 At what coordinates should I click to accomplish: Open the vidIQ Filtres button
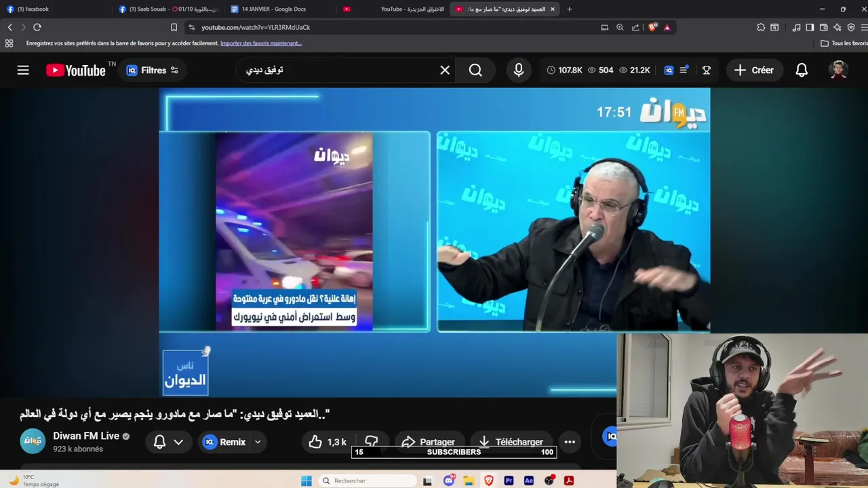(x=153, y=70)
